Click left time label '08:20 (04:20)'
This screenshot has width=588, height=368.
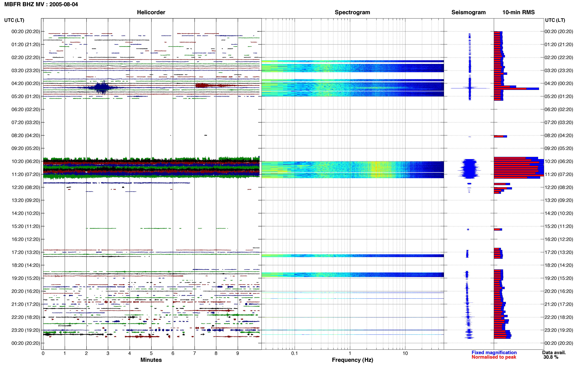(26, 135)
